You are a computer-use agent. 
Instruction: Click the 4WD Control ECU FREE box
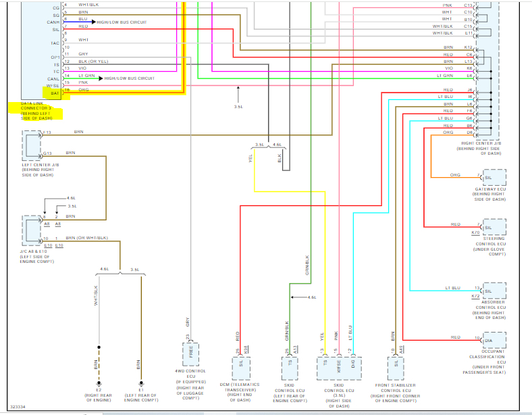190,354
